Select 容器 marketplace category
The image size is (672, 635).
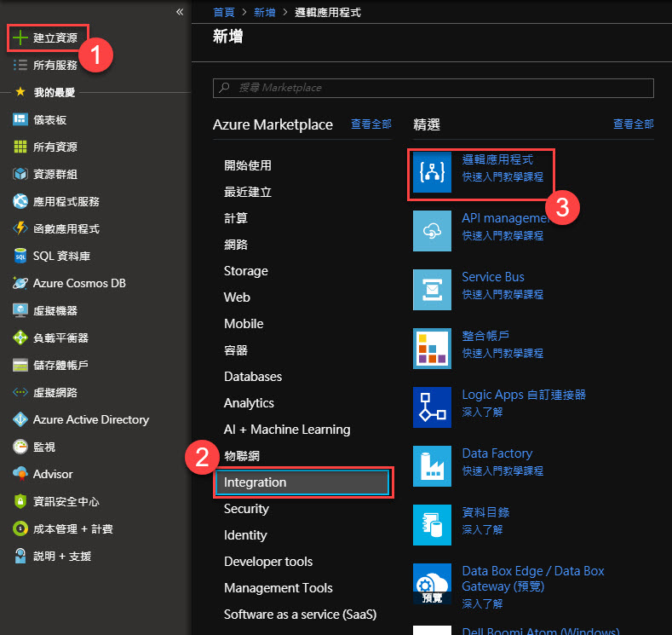tap(236, 350)
